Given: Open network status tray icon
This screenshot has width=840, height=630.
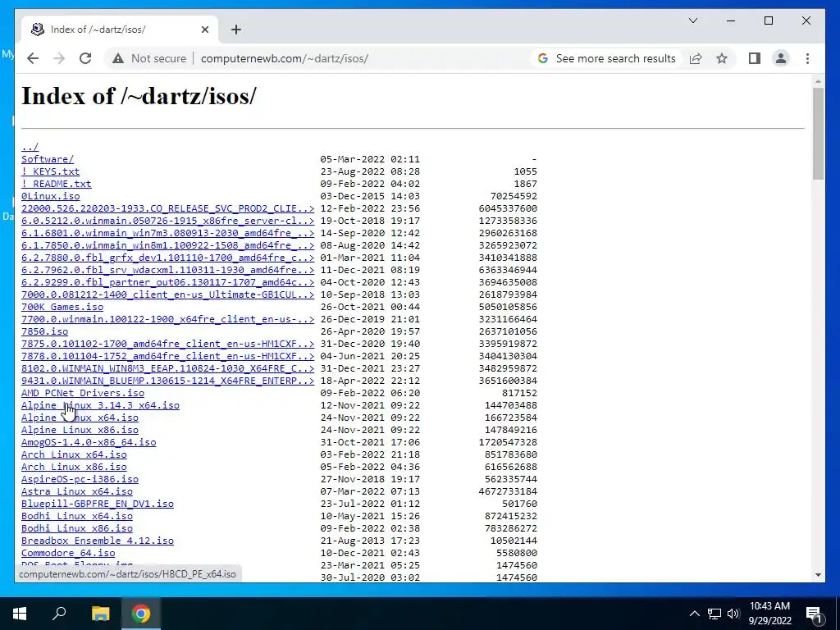Looking at the screenshot, I should tap(714, 614).
